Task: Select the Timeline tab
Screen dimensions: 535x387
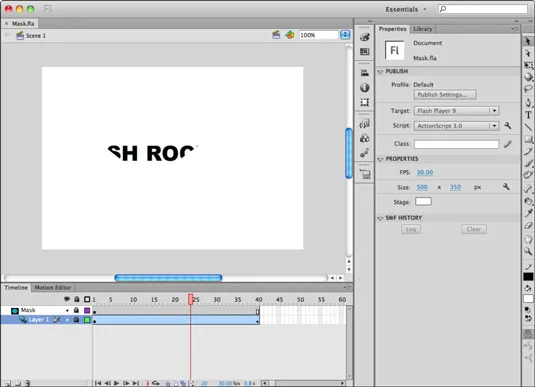Action: pyautogui.click(x=16, y=287)
